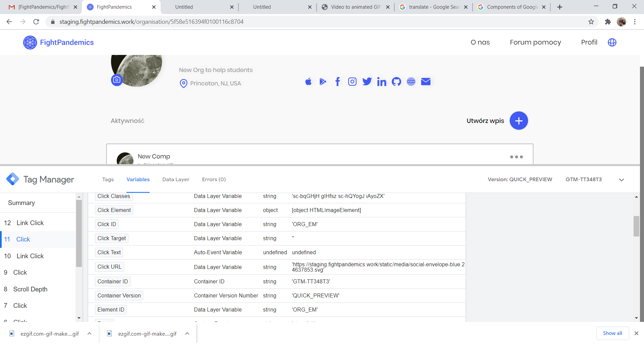Open the Forum pomocy link
644x345 pixels.
[535, 42]
